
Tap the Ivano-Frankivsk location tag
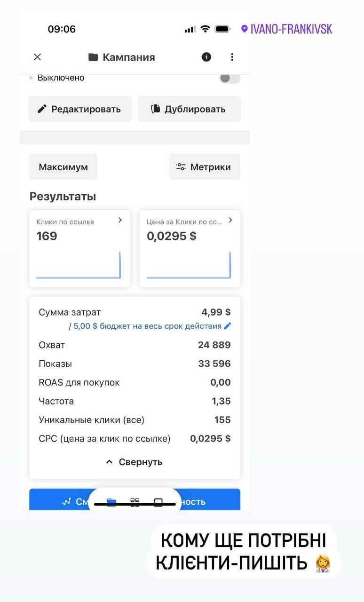(286, 29)
